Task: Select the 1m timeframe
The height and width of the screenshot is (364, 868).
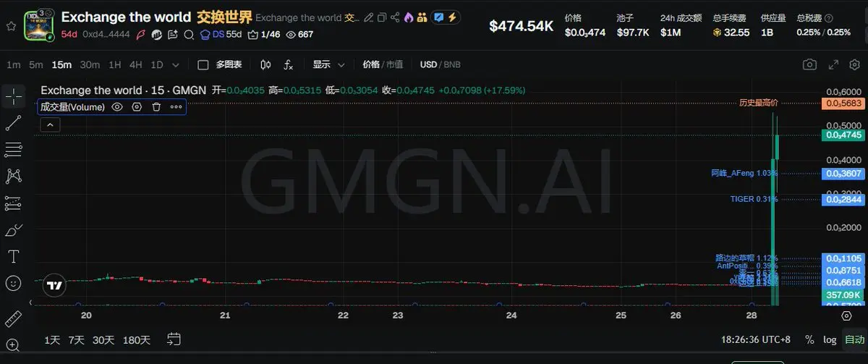Action: 13,64
